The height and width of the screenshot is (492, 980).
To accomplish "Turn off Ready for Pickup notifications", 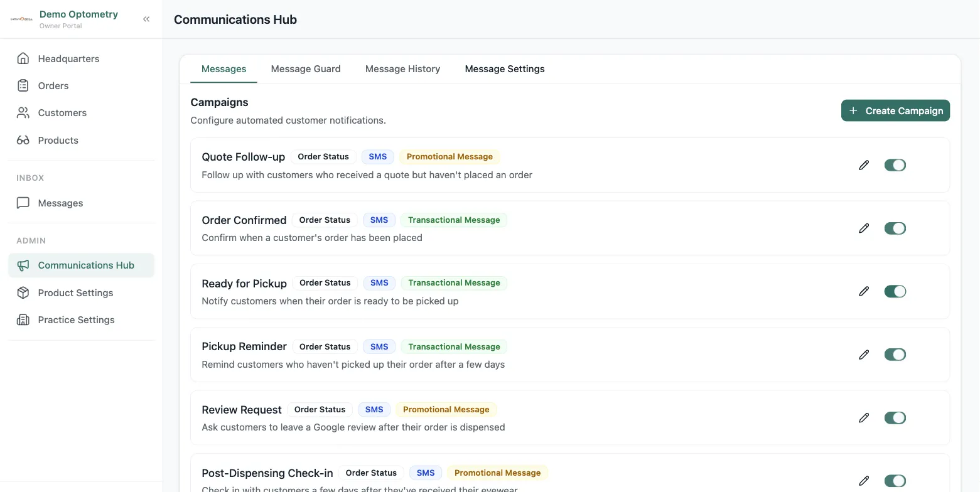I will pos(895,291).
